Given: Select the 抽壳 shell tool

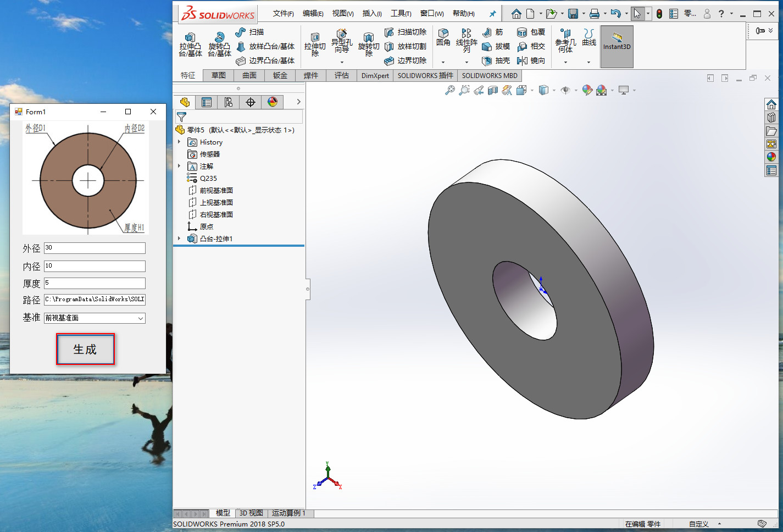Looking at the screenshot, I should [x=496, y=60].
